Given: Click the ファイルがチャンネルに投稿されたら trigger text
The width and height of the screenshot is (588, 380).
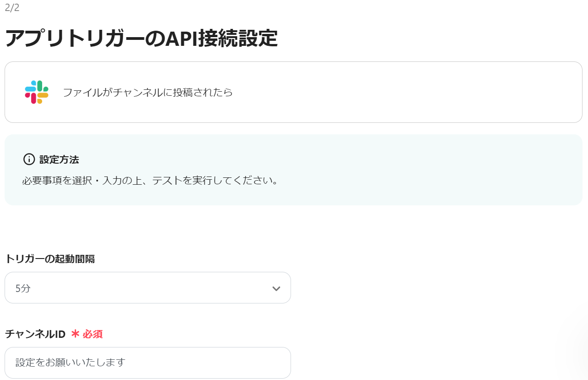Looking at the screenshot, I should point(148,93).
